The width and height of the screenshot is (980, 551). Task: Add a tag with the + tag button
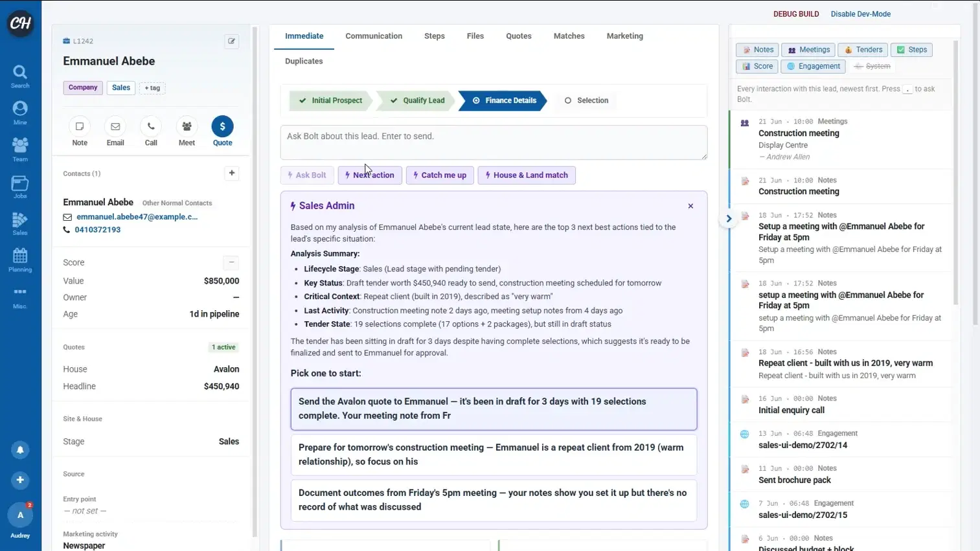pos(152,88)
